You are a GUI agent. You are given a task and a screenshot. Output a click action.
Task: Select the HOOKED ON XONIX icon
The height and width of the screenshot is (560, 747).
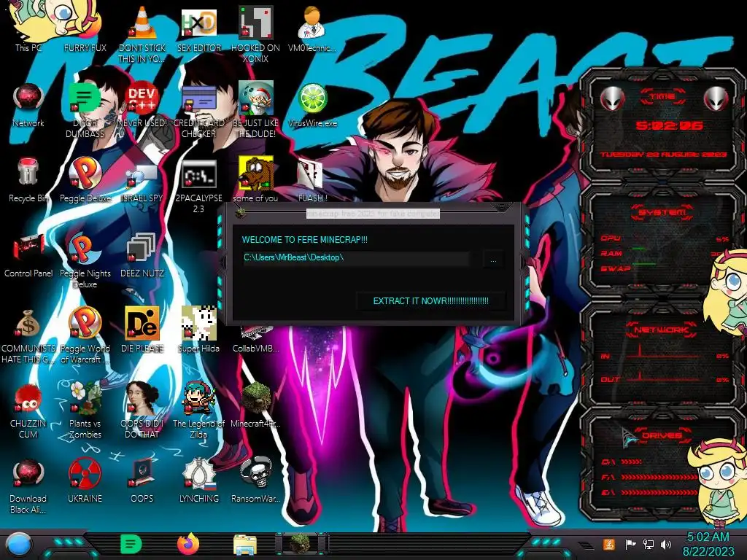(256, 34)
